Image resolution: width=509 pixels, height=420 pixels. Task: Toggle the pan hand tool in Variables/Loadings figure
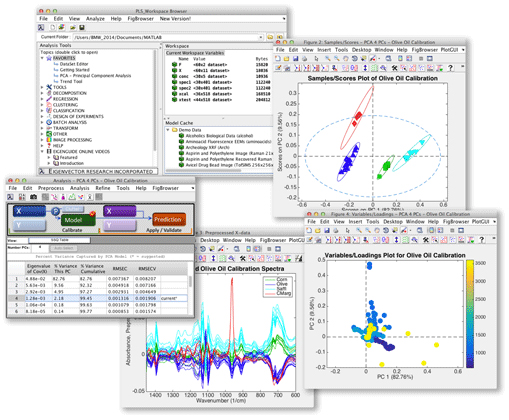point(377,230)
